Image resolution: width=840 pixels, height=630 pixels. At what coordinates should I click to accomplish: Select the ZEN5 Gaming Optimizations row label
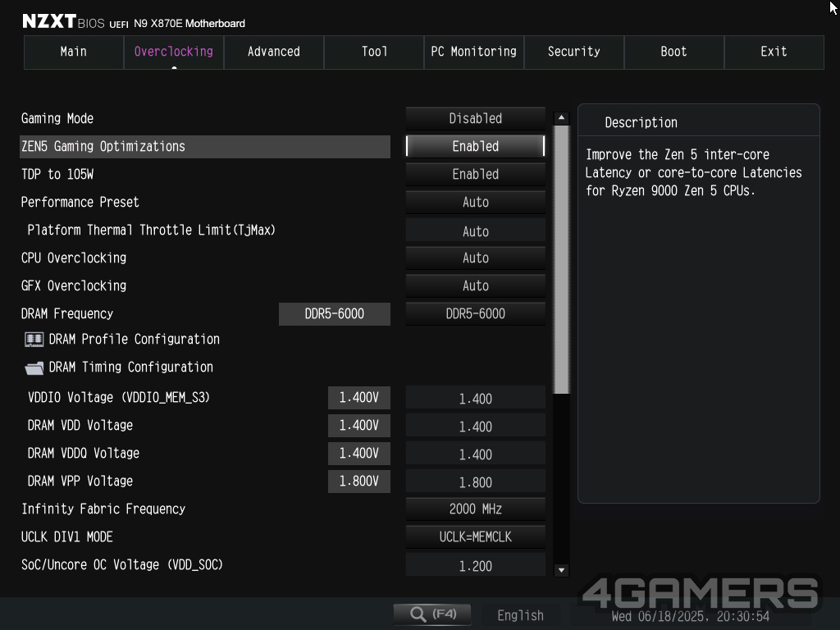click(103, 146)
